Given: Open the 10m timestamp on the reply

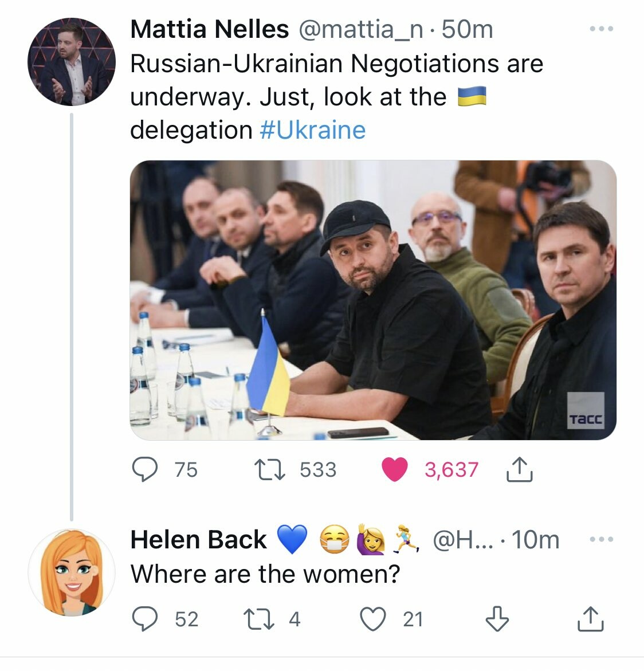Looking at the screenshot, I should pos(535,540).
